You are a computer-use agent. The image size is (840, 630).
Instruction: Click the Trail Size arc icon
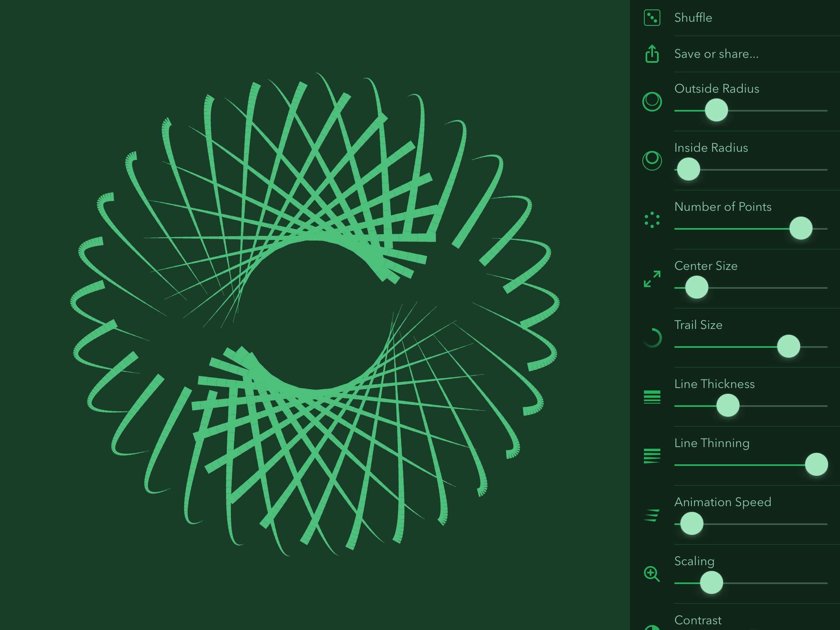653,338
